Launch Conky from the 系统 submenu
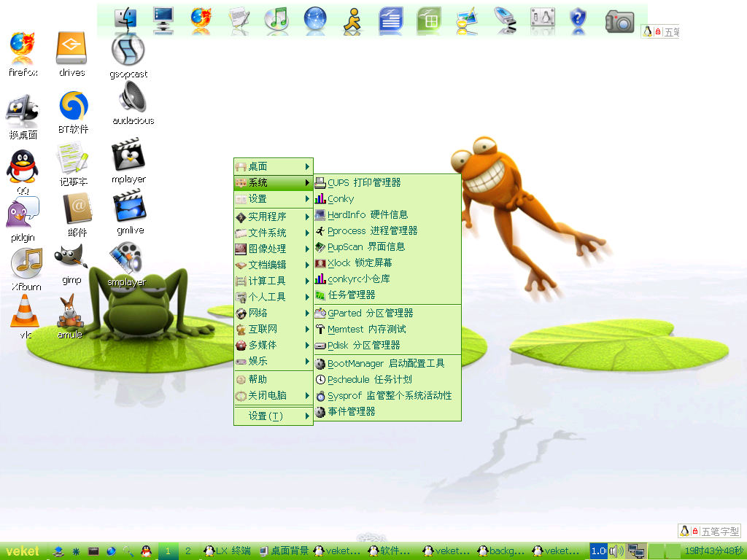Image resolution: width=747 pixels, height=560 pixels. point(387,199)
